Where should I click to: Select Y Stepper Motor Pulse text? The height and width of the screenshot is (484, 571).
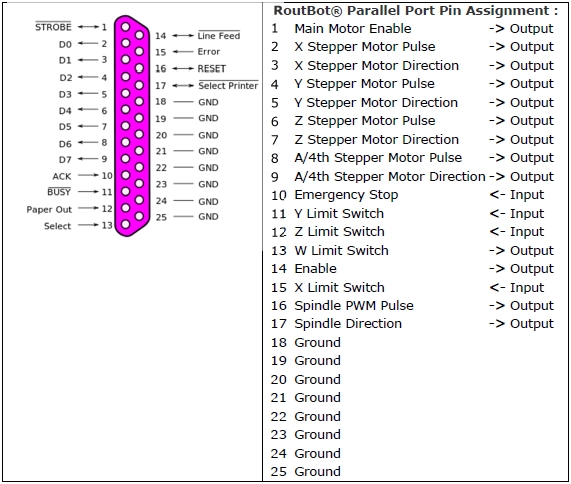point(365,84)
